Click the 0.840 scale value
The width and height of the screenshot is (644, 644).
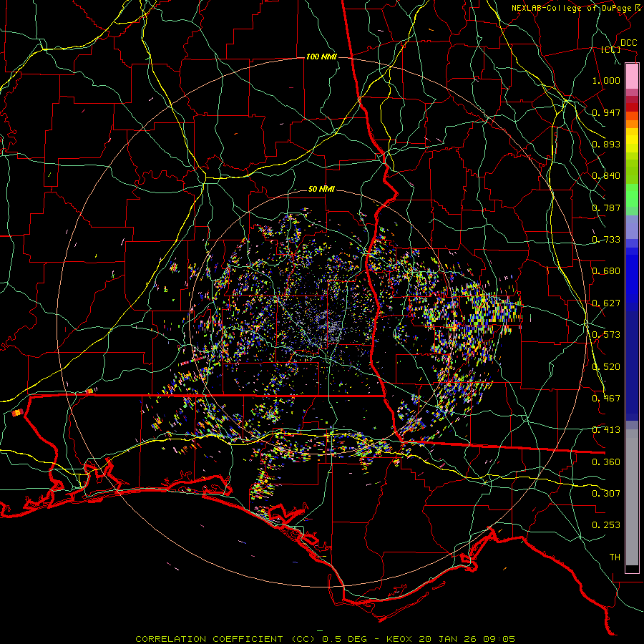click(606, 176)
